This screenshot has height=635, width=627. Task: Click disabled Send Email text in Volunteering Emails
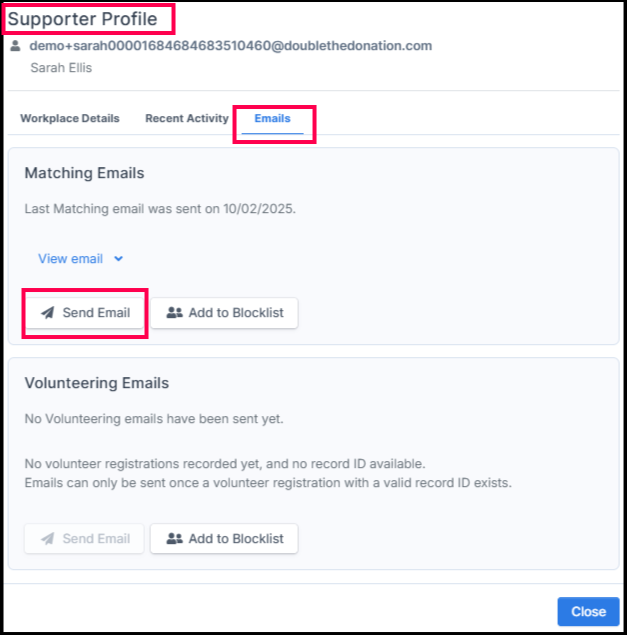[96, 539]
